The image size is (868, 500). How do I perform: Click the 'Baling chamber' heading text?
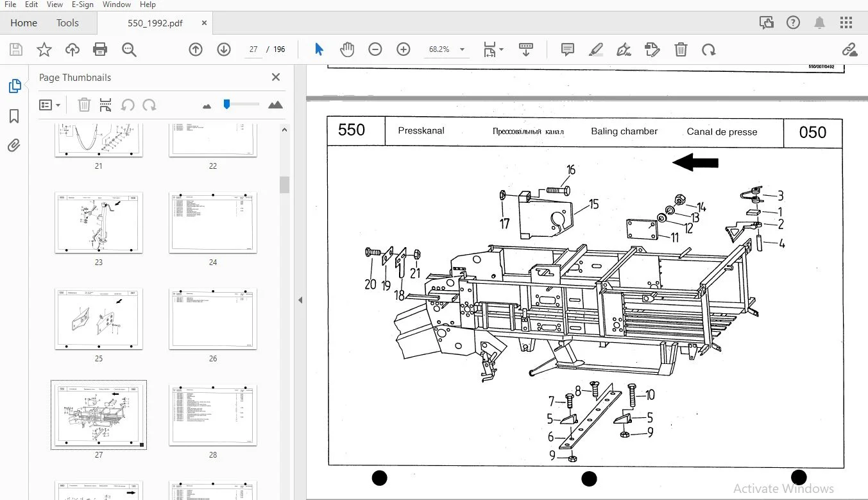tap(624, 131)
